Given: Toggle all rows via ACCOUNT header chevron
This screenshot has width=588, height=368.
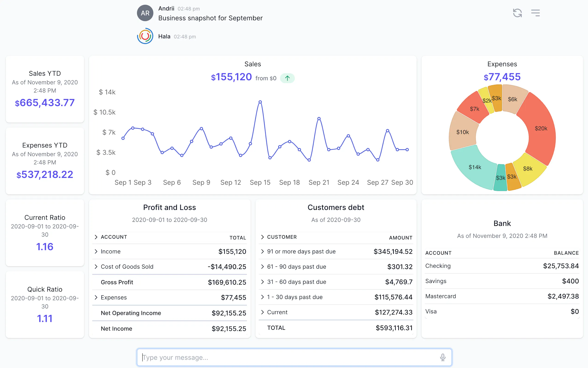Looking at the screenshot, I should (96, 237).
